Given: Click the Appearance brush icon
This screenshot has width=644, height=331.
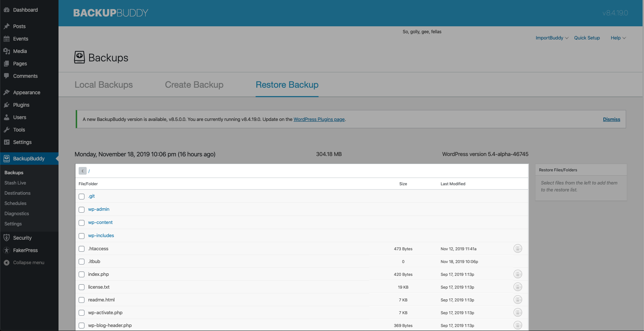Looking at the screenshot, I should (7, 92).
